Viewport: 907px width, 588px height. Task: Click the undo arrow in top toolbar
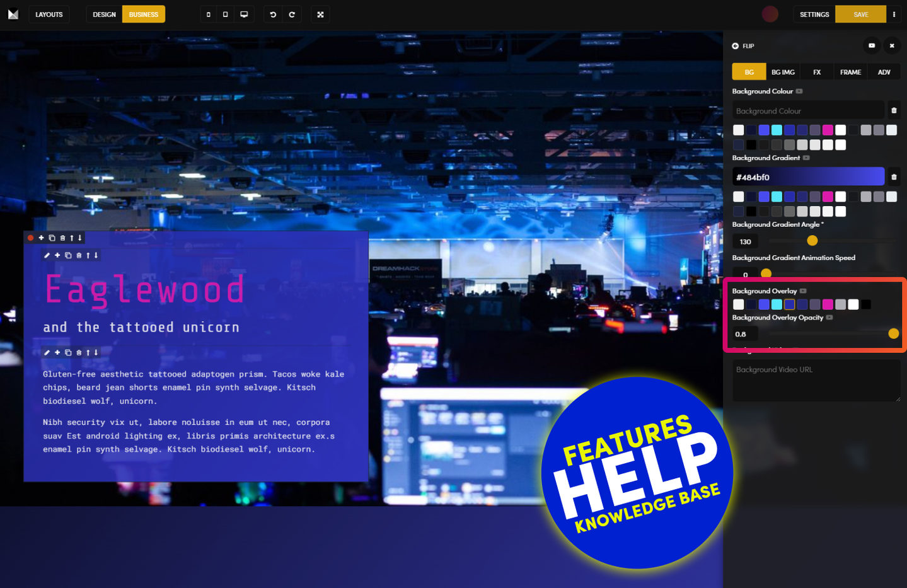click(273, 14)
